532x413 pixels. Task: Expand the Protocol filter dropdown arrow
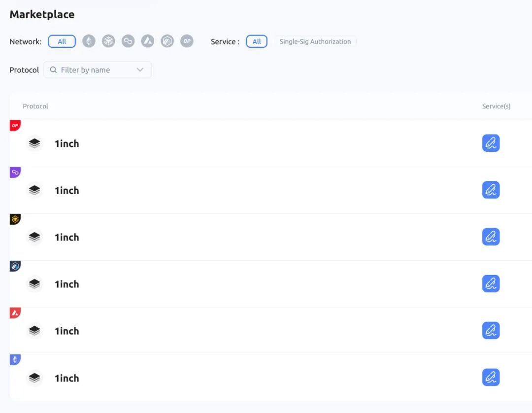[140, 69]
